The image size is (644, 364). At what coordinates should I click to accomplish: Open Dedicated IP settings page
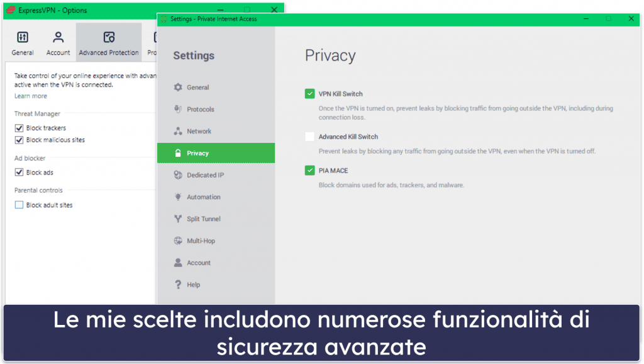(x=206, y=175)
